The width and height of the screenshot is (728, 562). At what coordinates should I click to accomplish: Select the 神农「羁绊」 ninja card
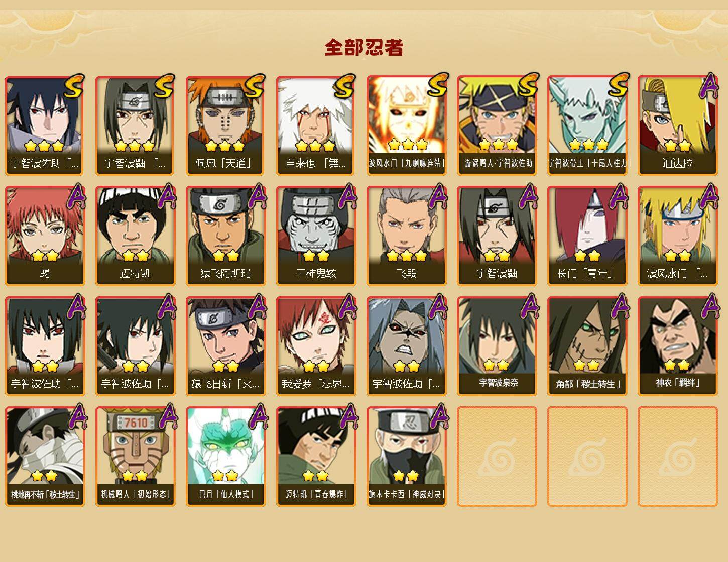pos(677,346)
